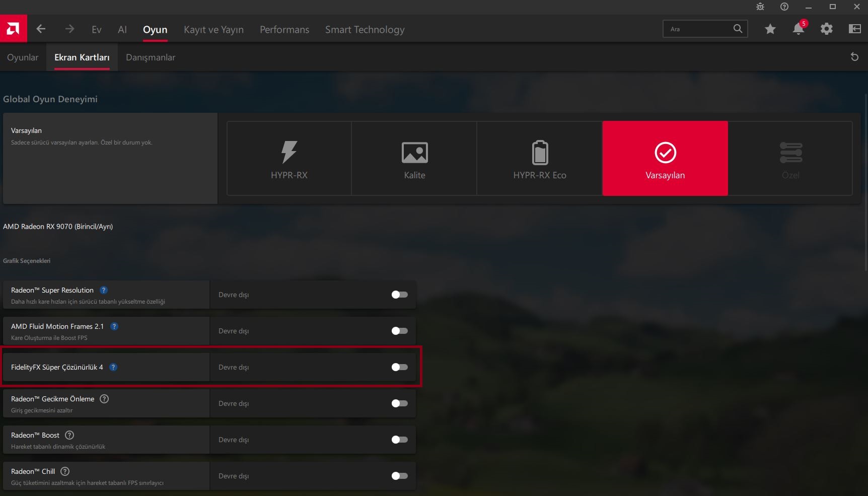
Task: Click the vertical scrollbar
Action: [866, 183]
